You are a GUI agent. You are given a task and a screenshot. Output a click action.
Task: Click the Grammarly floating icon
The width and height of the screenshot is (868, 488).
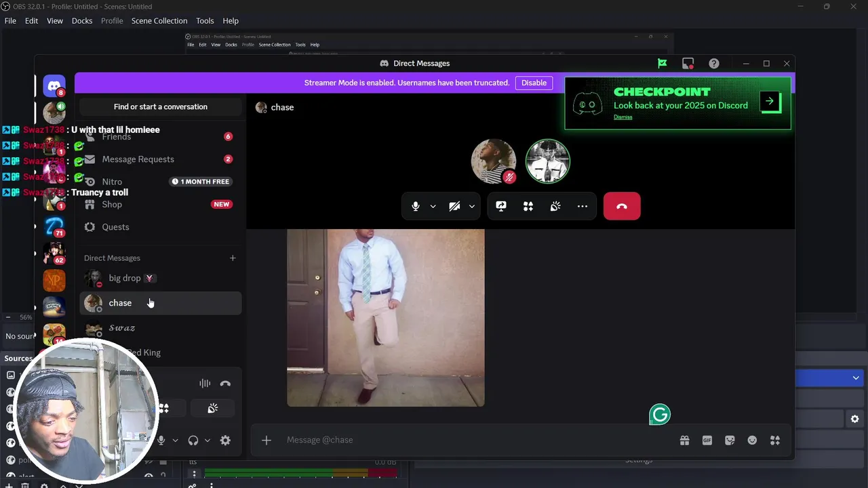(660, 414)
